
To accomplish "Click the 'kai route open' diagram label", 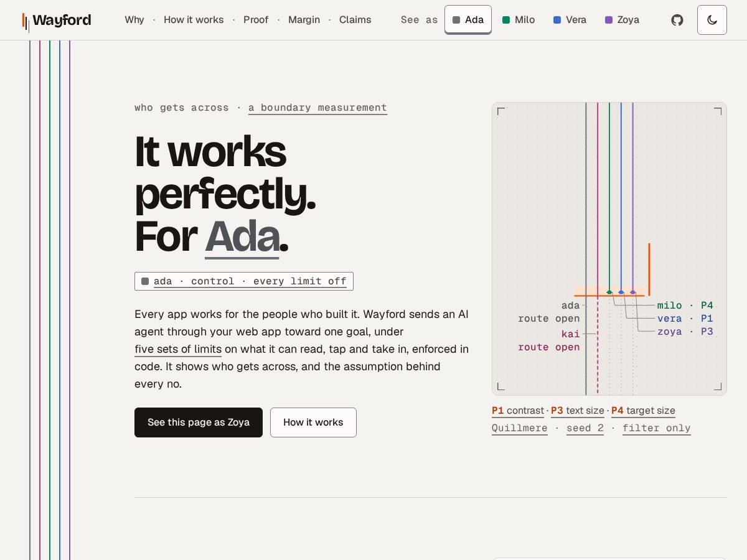I will (549, 341).
